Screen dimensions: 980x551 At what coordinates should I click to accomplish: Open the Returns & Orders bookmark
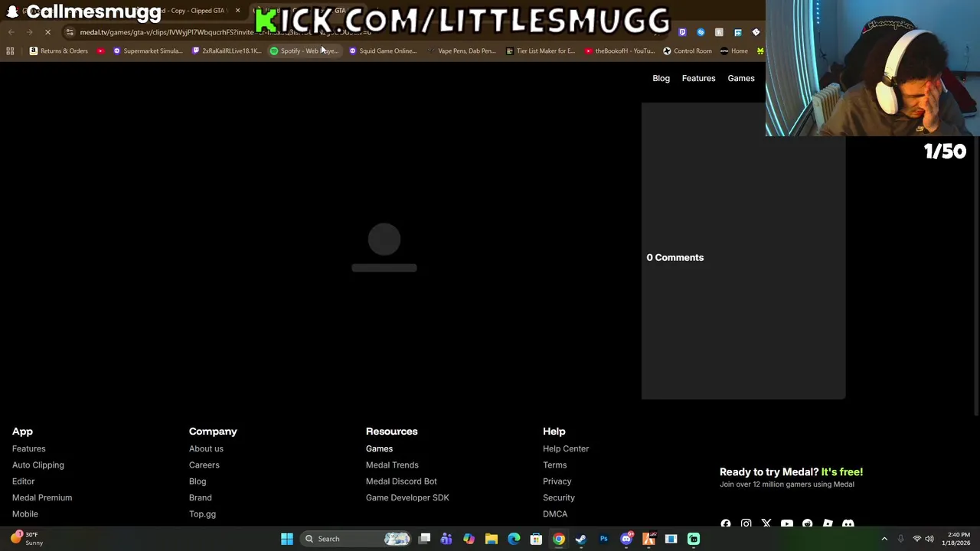coord(59,51)
